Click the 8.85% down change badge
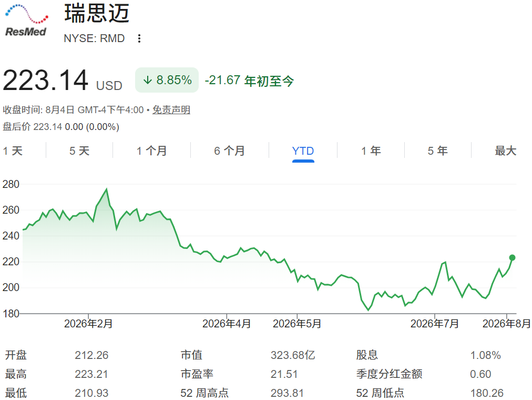The image size is (532, 400). pyautogui.click(x=167, y=80)
